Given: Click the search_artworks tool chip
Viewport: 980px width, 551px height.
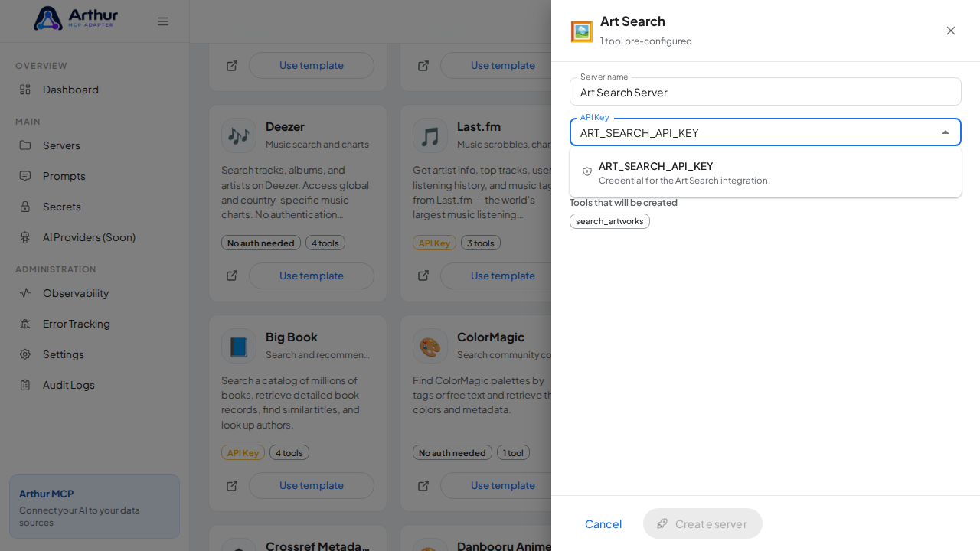Looking at the screenshot, I should coord(609,221).
